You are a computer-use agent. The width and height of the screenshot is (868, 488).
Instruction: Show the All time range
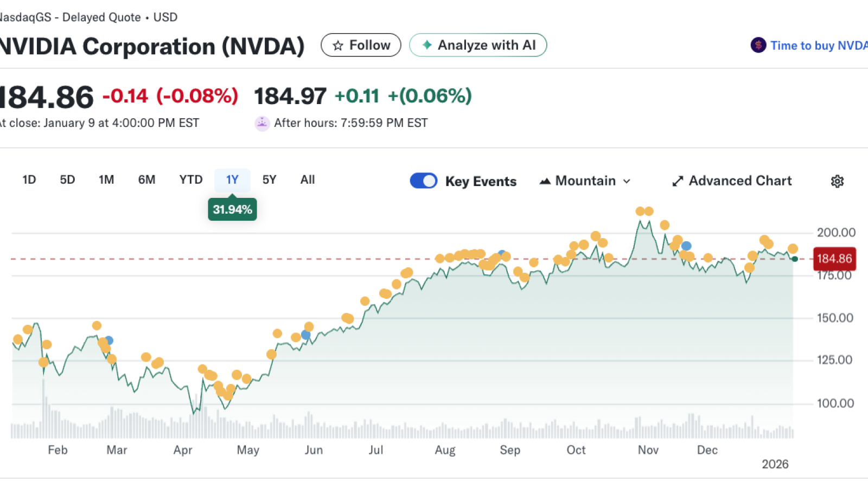308,180
